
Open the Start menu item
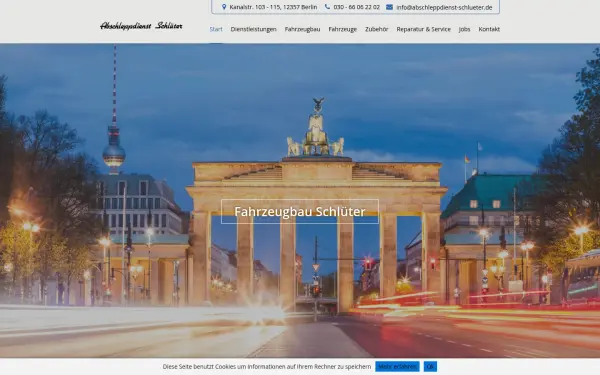pos(216,29)
